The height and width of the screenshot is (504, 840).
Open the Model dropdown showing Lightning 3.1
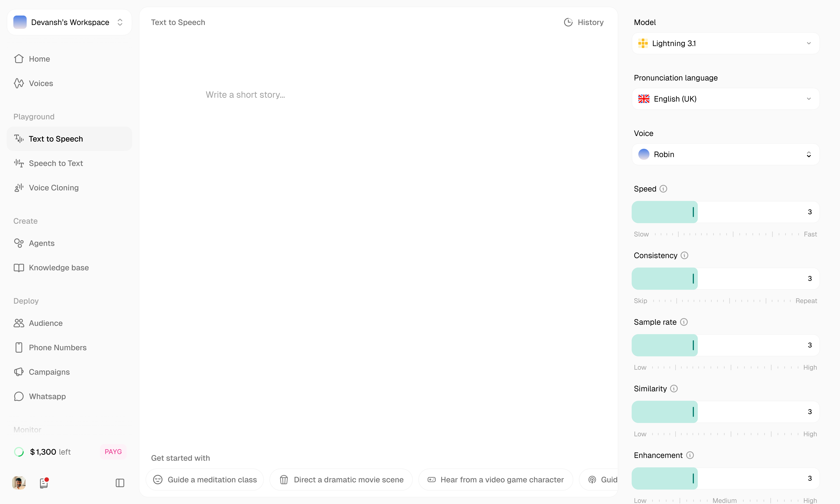click(725, 43)
